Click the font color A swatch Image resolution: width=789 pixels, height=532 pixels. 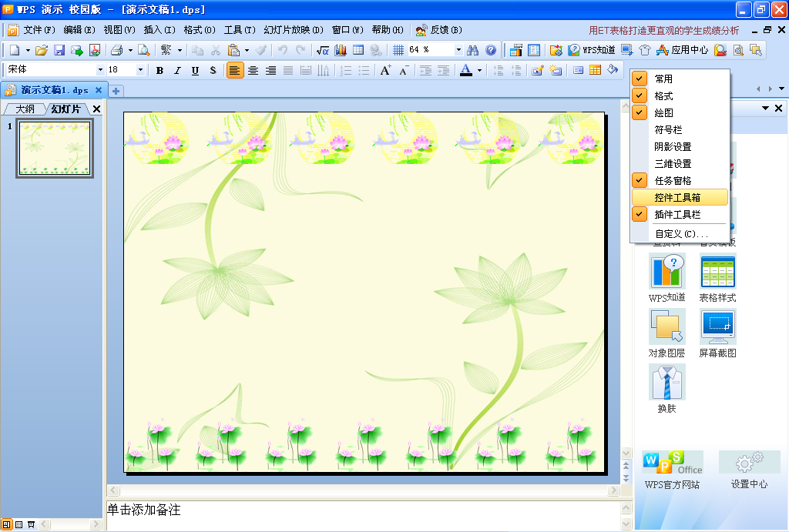pyautogui.click(x=465, y=70)
